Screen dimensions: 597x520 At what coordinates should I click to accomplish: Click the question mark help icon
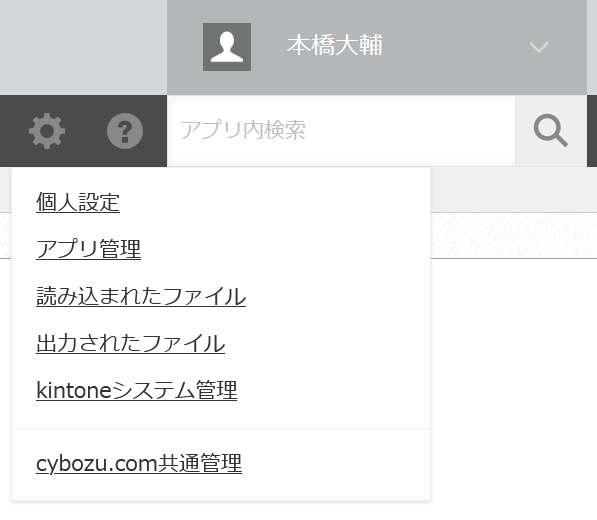coord(125,131)
